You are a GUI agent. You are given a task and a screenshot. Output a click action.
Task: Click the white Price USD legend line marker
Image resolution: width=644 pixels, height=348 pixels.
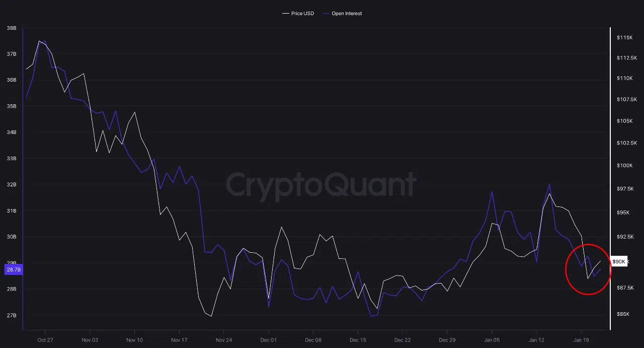286,14
